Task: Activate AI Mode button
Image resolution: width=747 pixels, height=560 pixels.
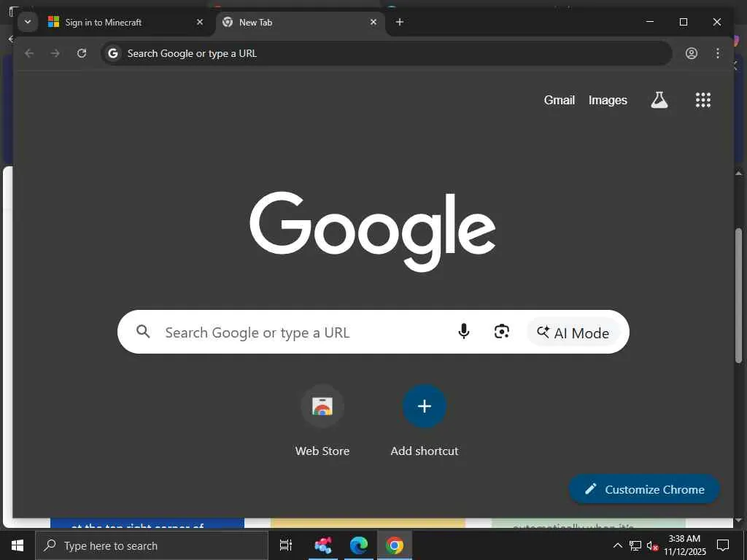Action: pyautogui.click(x=573, y=332)
